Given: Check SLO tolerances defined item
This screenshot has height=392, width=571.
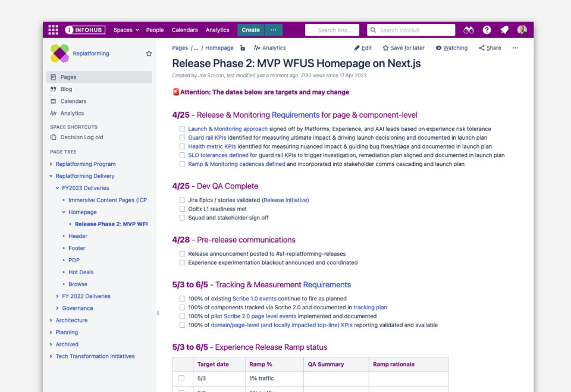Looking at the screenshot, I should point(182,155).
